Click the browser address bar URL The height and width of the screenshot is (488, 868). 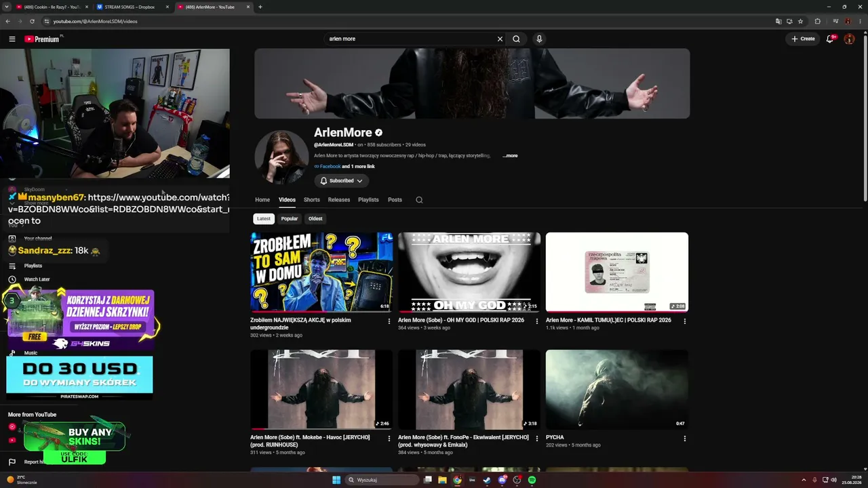coord(96,21)
